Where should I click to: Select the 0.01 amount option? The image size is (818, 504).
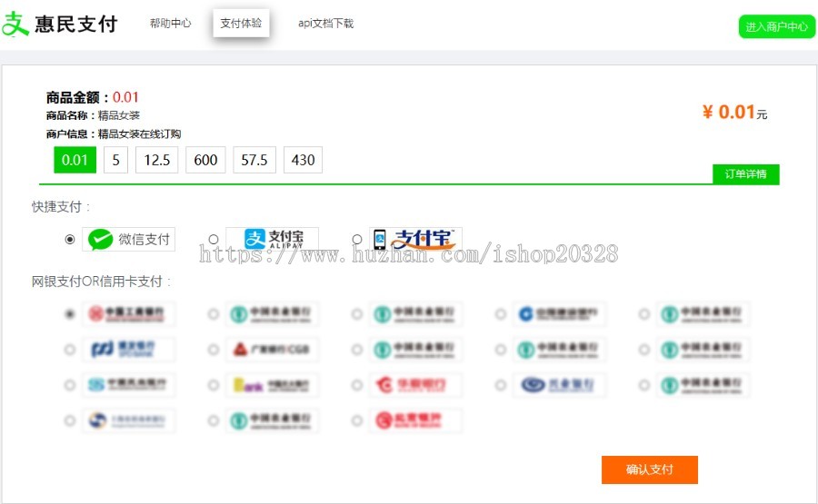click(x=75, y=160)
